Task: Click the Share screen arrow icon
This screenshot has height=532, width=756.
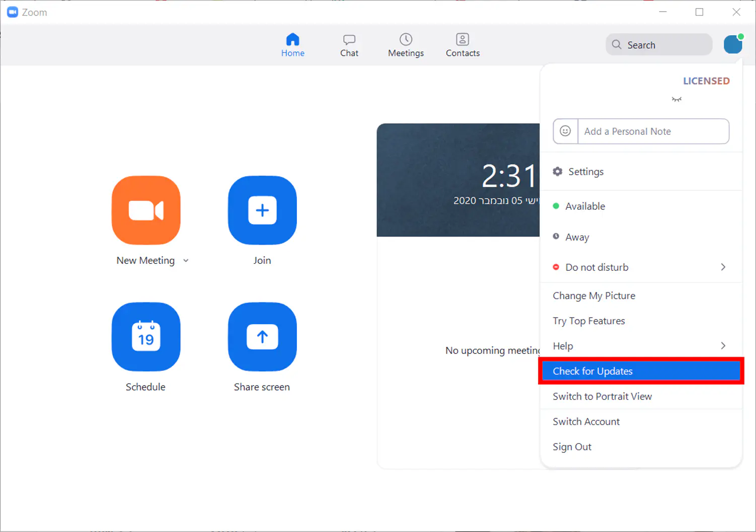Action: click(x=262, y=337)
